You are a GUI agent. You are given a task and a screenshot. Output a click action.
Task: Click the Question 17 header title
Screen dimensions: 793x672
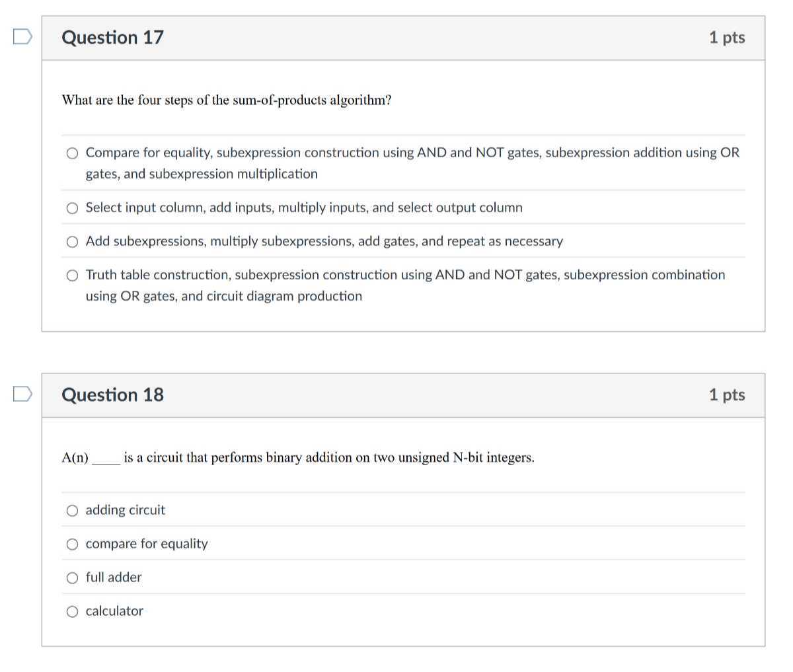pos(112,38)
